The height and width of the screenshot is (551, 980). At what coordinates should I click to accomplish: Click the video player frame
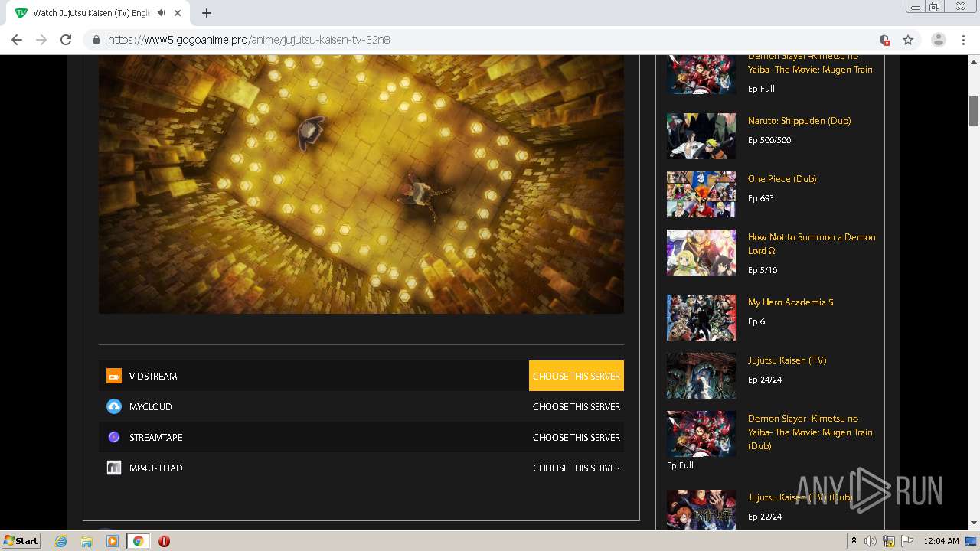(361, 184)
